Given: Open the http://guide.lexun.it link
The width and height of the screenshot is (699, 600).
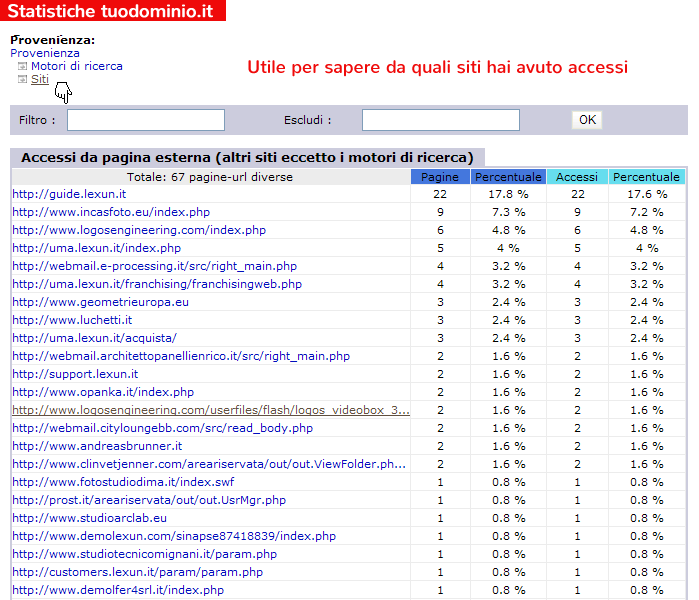Looking at the screenshot, I should (x=69, y=194).
